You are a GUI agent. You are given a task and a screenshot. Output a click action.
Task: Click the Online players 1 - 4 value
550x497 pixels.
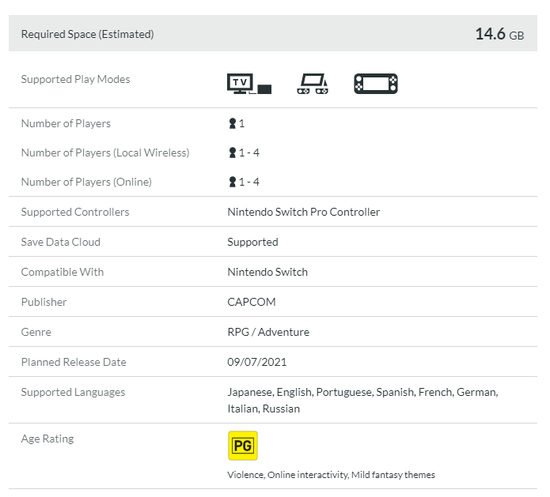point(249,182)
